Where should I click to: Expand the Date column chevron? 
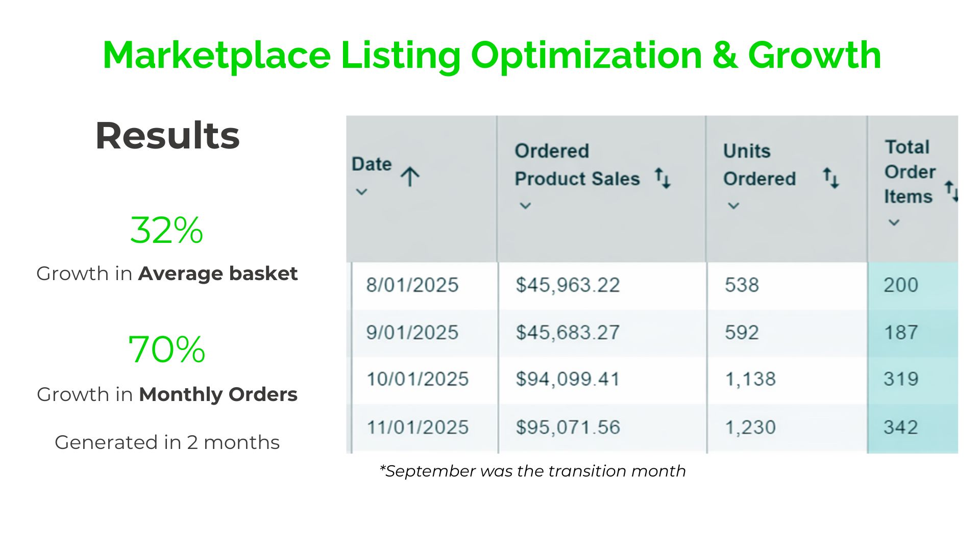361,192
